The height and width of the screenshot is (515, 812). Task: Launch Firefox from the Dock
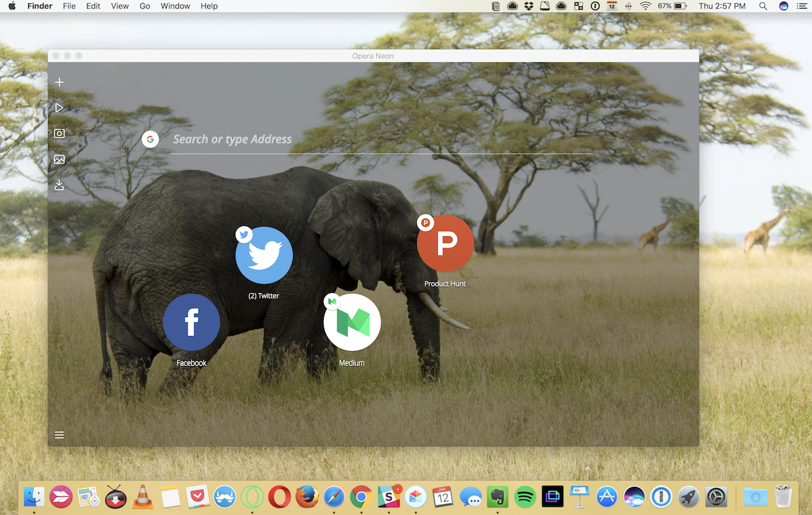coord(307,497)
